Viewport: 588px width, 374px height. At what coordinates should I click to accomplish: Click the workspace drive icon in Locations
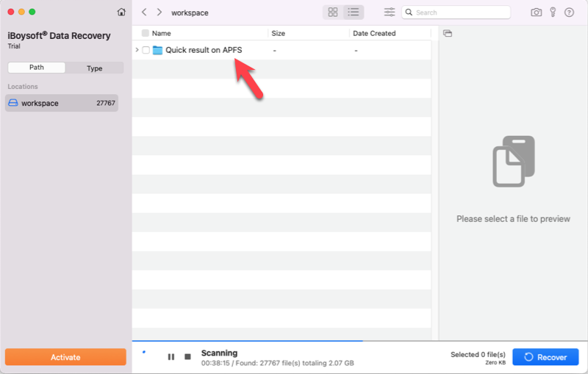coord(13,103)
